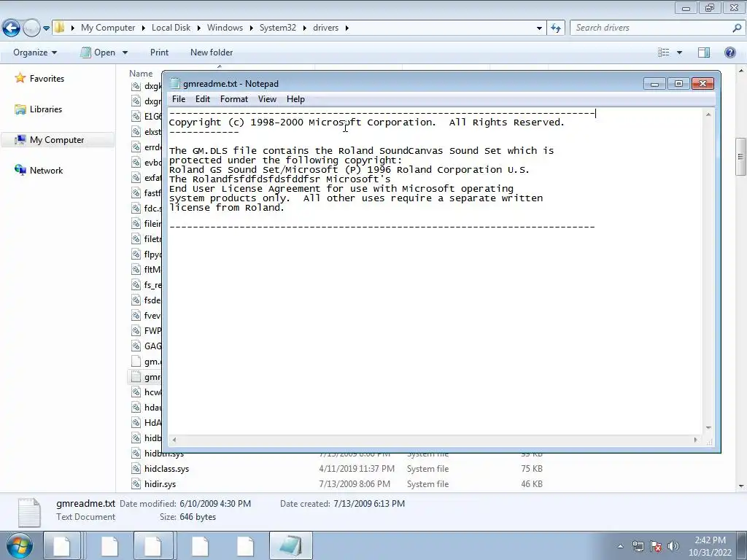The image size is (747, 560).
Task: Open the Help menu in Notepad
Action: [x=295, y=99]
